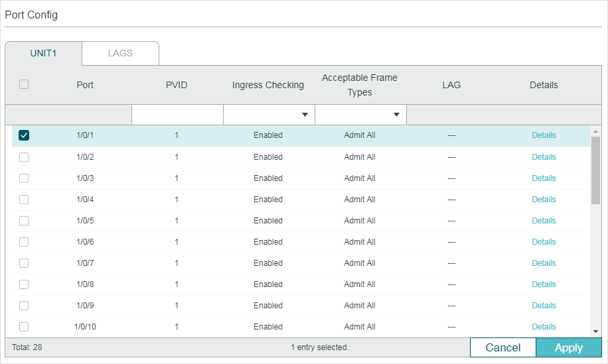The height and width of the screenshot is (364, 608).
Task: Mark the checkbox for port 1/0/6
Action: tap(24, 242)
